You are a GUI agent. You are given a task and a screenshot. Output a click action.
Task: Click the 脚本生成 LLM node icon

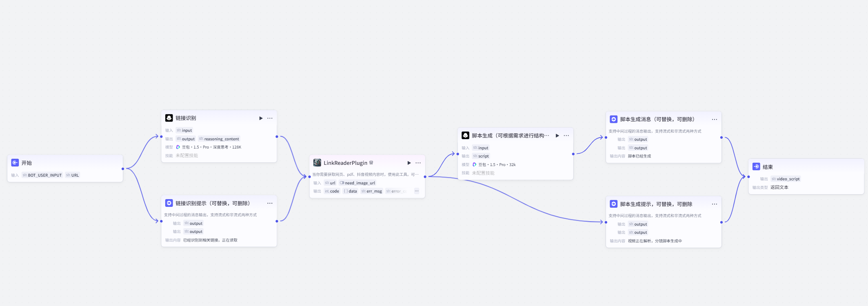[465, 135]
